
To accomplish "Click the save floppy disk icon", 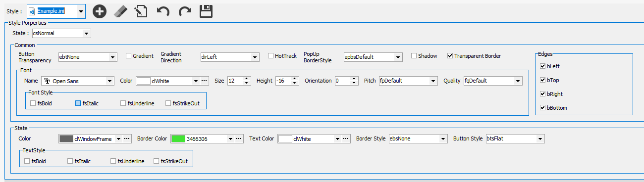I will coord(206,11).
